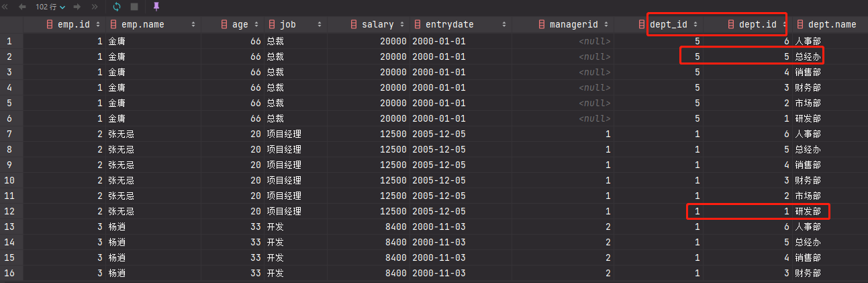This screenshot has width=868, height=283.
Task: Click 财务部 dept.name cell in row 4
Action: pyautogui.click(x=830, y=87)
